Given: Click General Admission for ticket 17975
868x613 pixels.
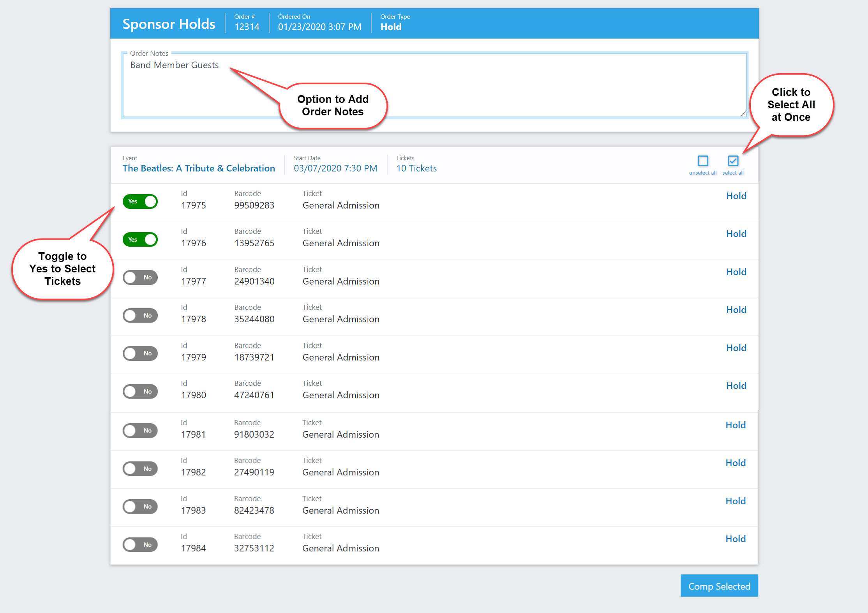Looking at the screenshot, I should pyautogui.click(x=341, y=205).
